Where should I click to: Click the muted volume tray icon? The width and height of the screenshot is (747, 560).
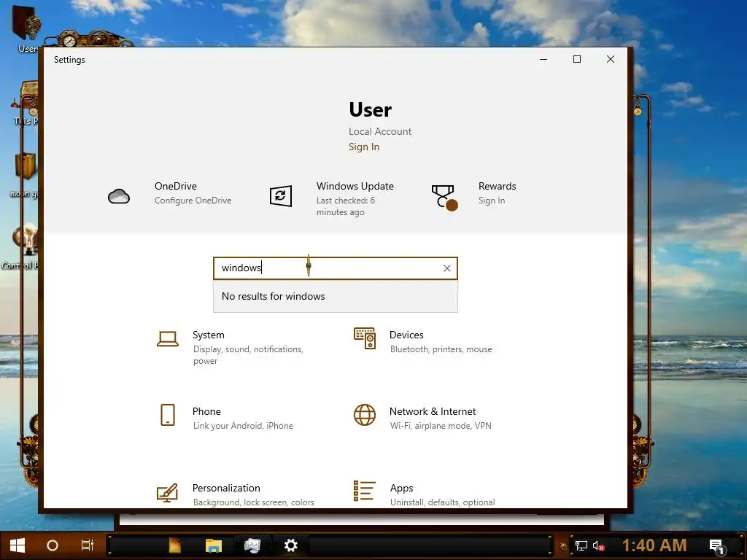(598, 545)
